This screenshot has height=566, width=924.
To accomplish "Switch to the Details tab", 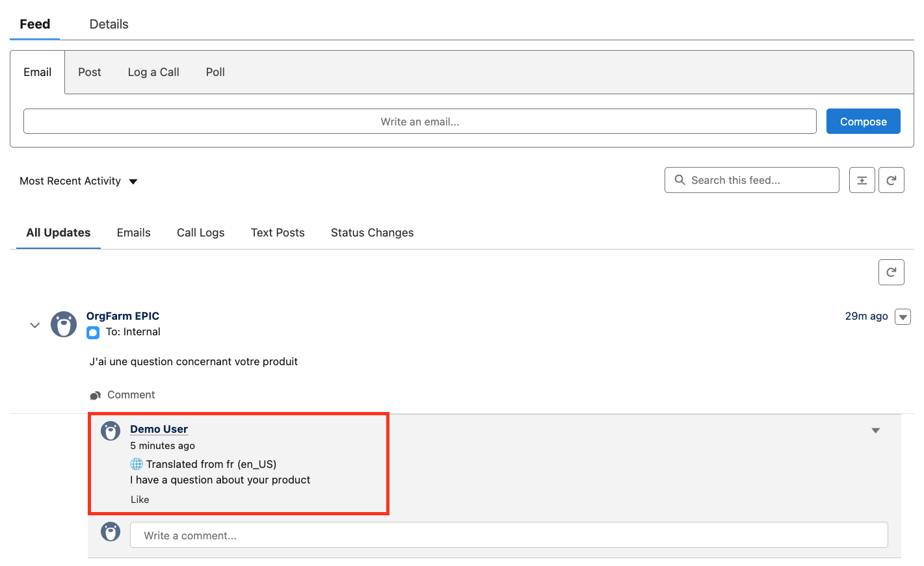I will pos(109,24).
